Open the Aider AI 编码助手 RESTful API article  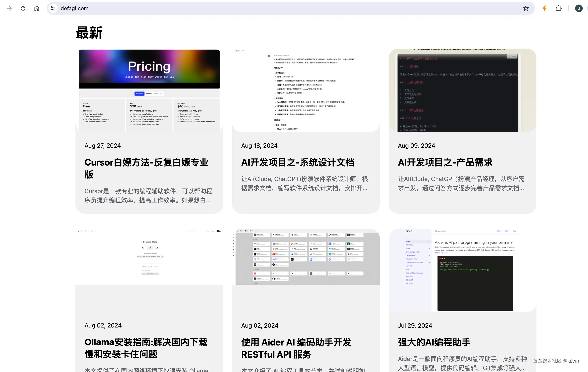click(296, 348)
